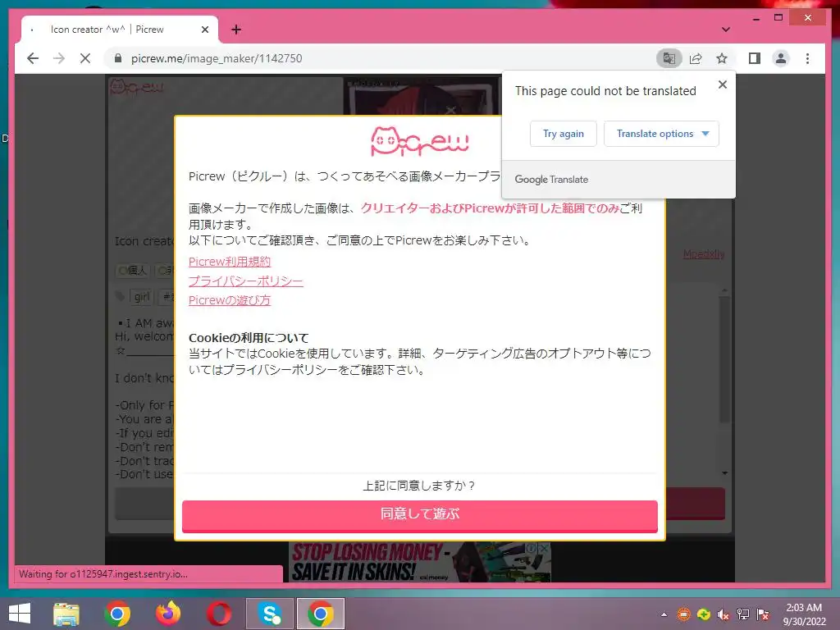Open the プライバシーポリシー link
This screenshot has width=840, height=630.
click(x=246, y=281)
